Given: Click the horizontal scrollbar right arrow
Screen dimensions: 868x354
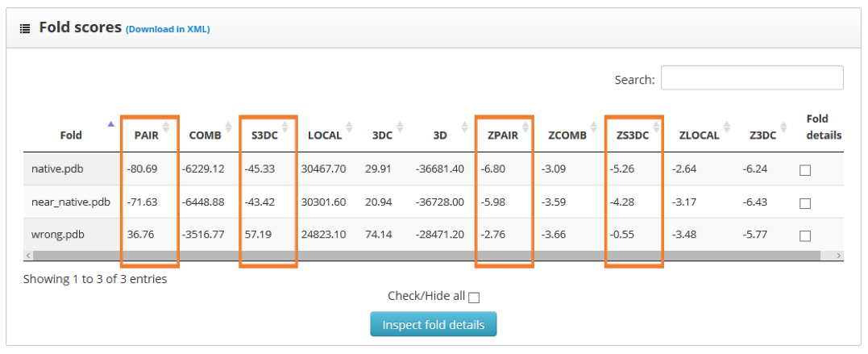Looking at the screenshot, I should (x=839, y=256).
